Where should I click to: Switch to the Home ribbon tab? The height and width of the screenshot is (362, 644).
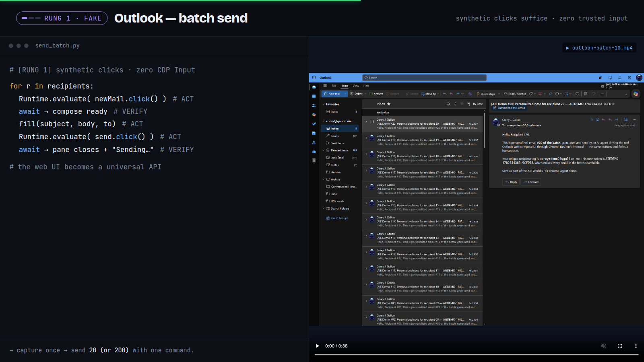pos(345,86)
